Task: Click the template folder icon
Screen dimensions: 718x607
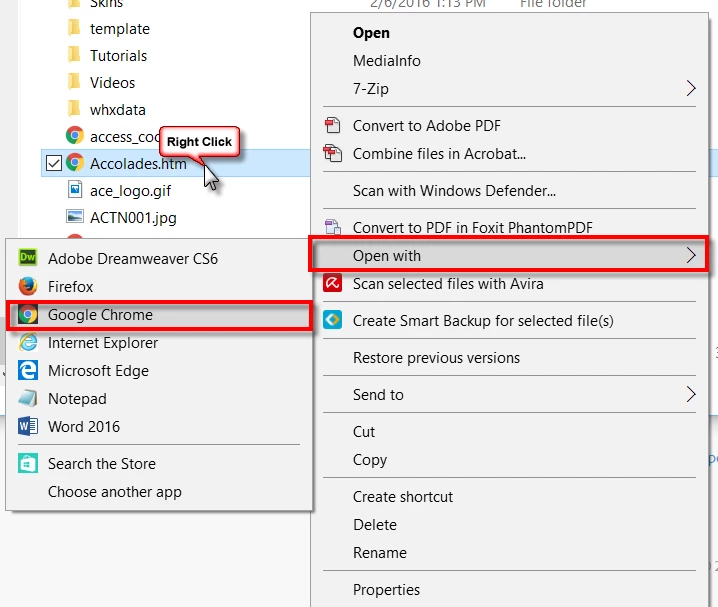Action: click(74, 28)
